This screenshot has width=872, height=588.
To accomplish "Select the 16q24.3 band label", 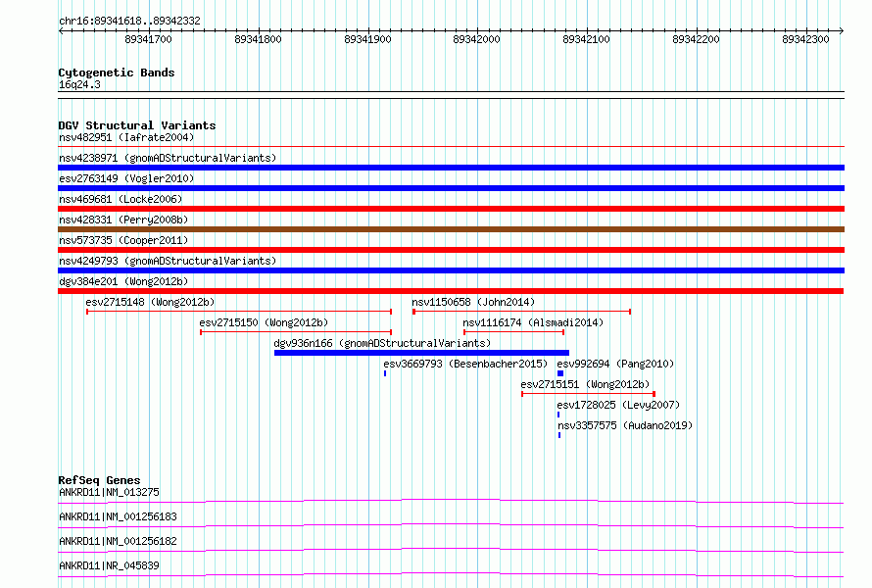I will point(79,84).
